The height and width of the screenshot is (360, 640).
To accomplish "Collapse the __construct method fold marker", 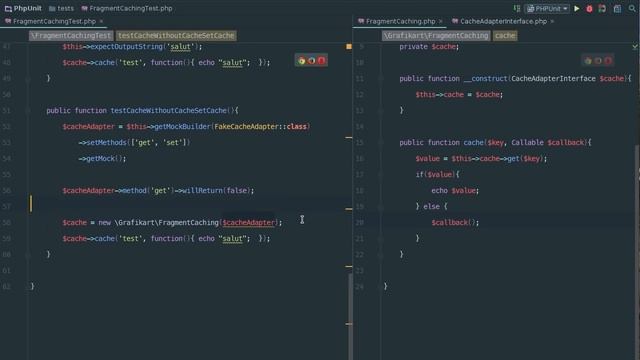I will [380, 78].
